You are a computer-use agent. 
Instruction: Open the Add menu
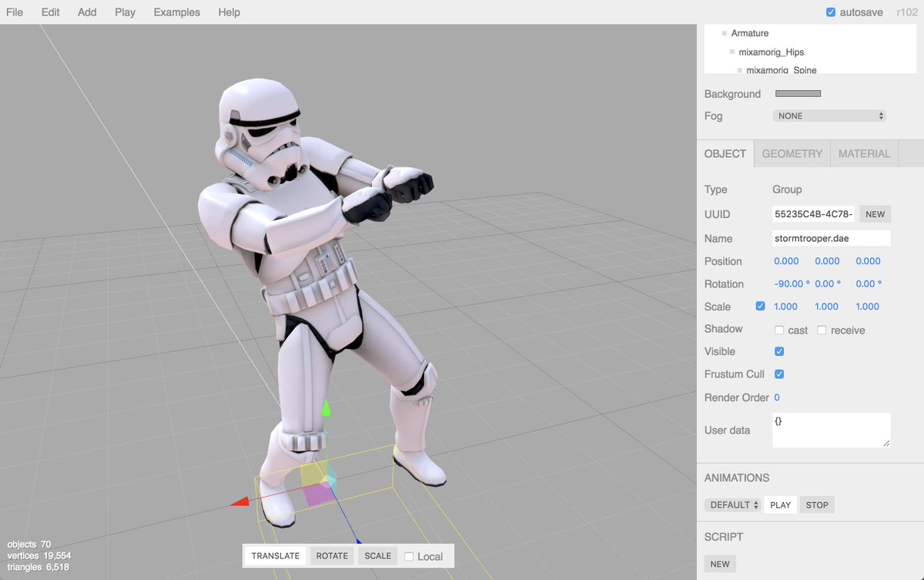click(87, 12)
